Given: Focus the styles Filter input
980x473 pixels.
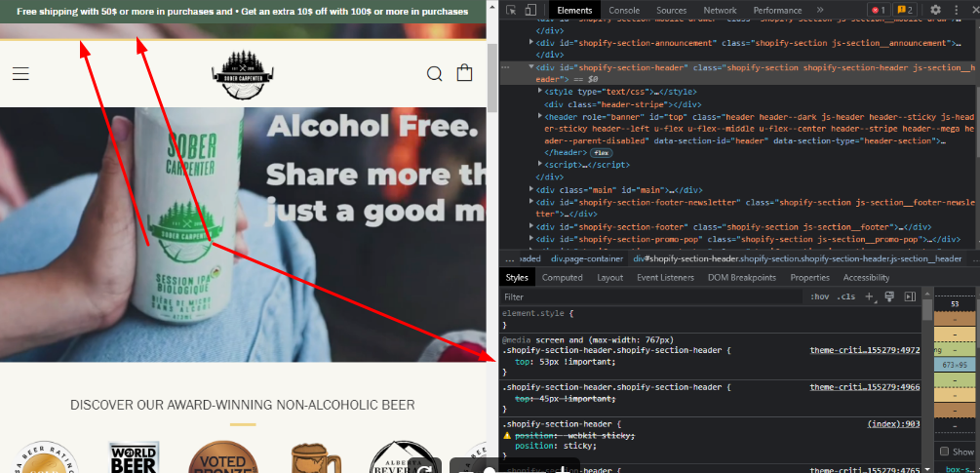Looking at the screenshot, I should [x=650, y=296].
